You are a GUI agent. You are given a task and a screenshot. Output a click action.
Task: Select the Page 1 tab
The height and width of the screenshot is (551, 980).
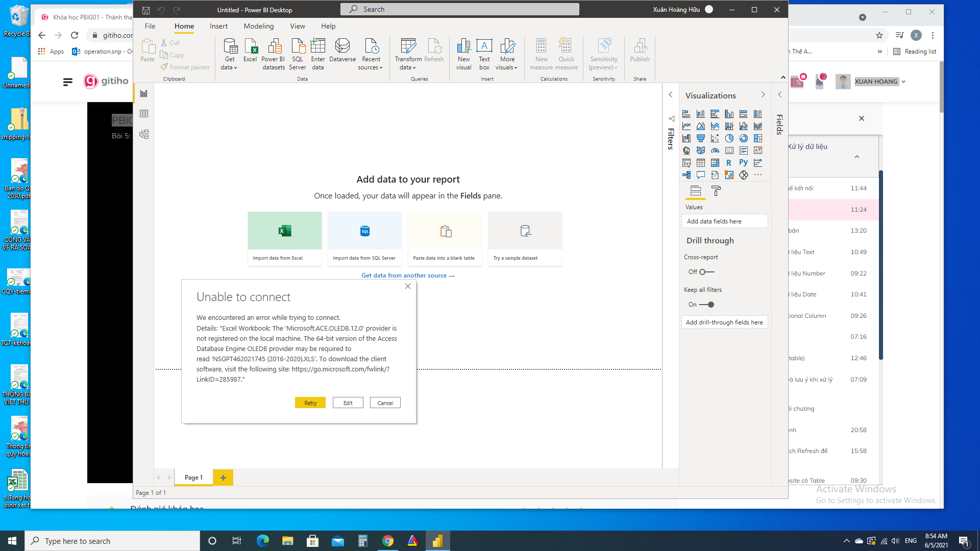coord(193,478)
